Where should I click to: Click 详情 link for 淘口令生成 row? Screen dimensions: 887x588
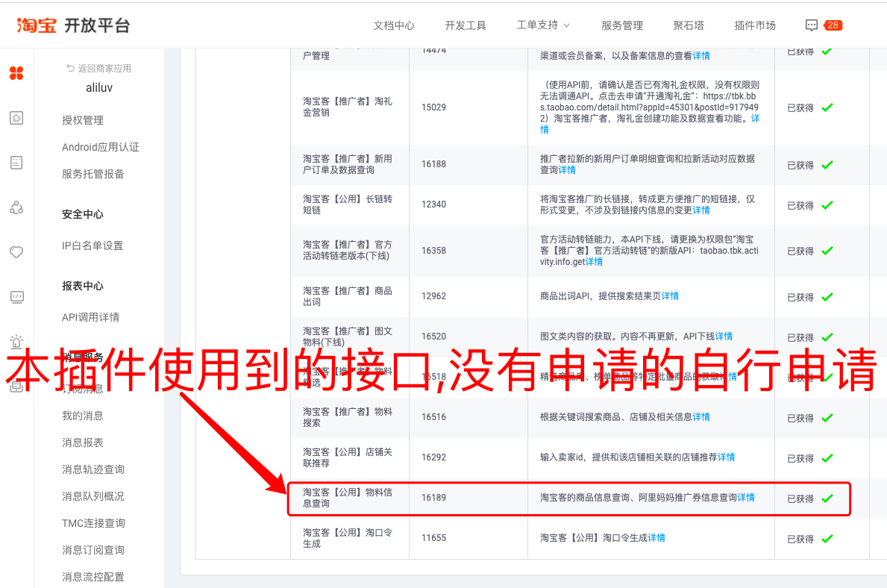click(x=656, y=538)
